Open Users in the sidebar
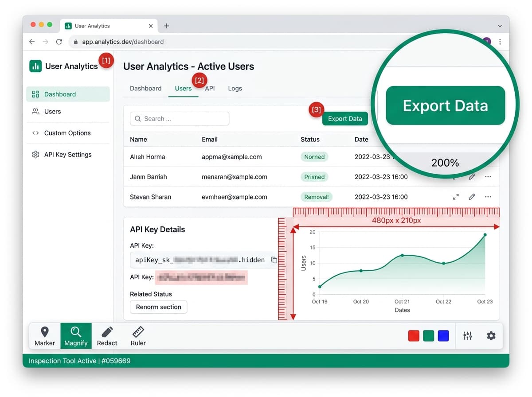Image resolution: width=532 pixels, height=397 pixels. [68, 112]
